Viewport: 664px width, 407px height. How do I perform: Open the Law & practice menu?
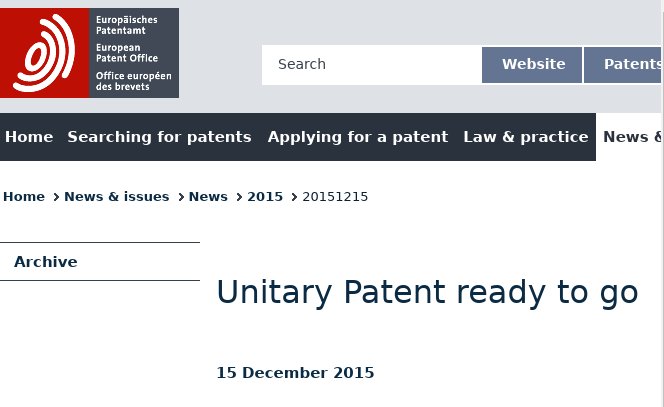[x=526, y=137]
